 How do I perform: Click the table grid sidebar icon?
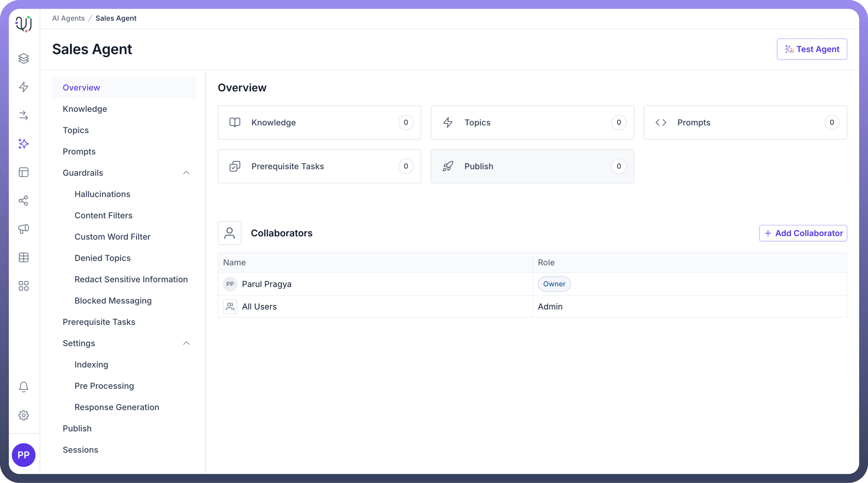(x=24, y=258)
